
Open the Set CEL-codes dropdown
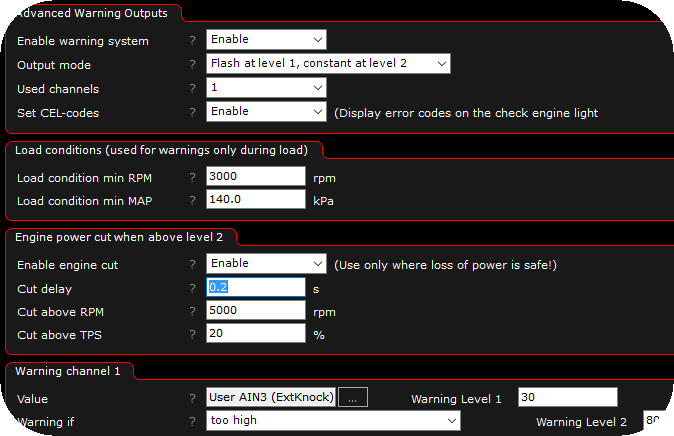pos(266,112)
